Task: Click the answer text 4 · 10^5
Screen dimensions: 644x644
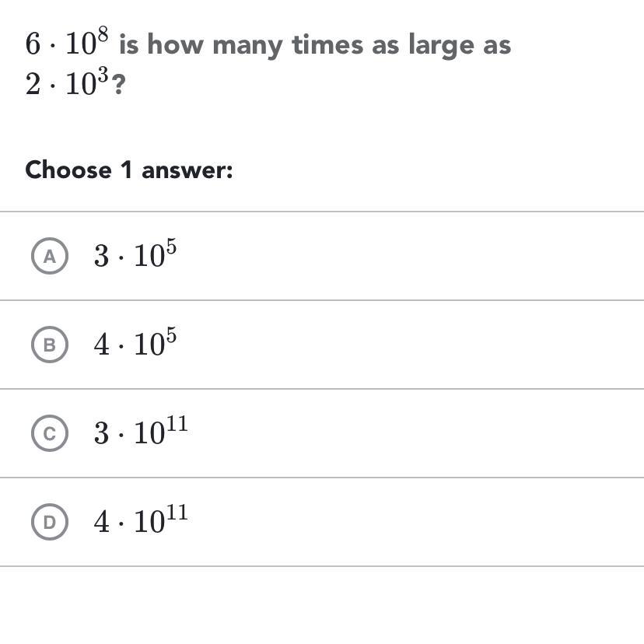Action: pos(135,343)
